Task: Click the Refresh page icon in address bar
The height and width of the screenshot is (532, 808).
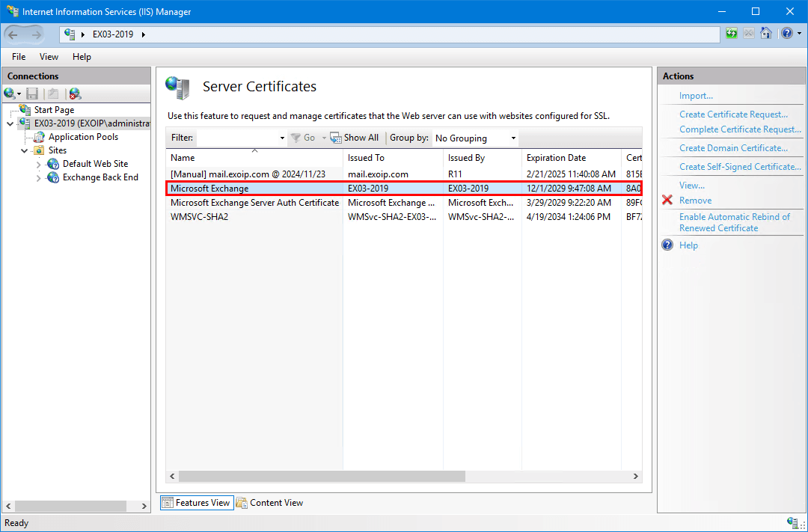Action: pyautogui.click(x=731, y=34)
